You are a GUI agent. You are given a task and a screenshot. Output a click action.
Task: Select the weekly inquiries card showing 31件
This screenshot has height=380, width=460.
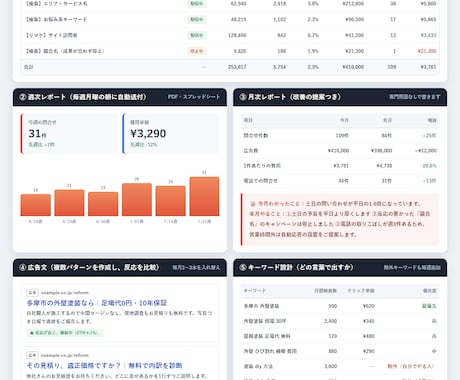pos(69,134)
